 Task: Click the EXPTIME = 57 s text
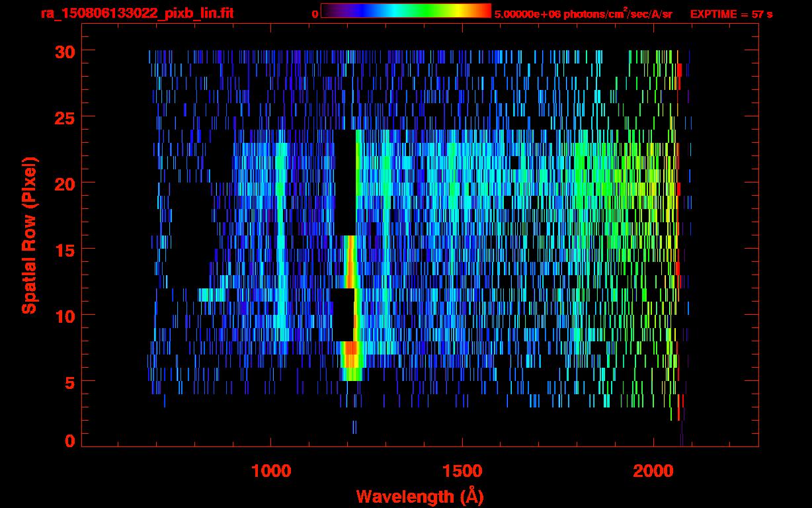point(731,14)
